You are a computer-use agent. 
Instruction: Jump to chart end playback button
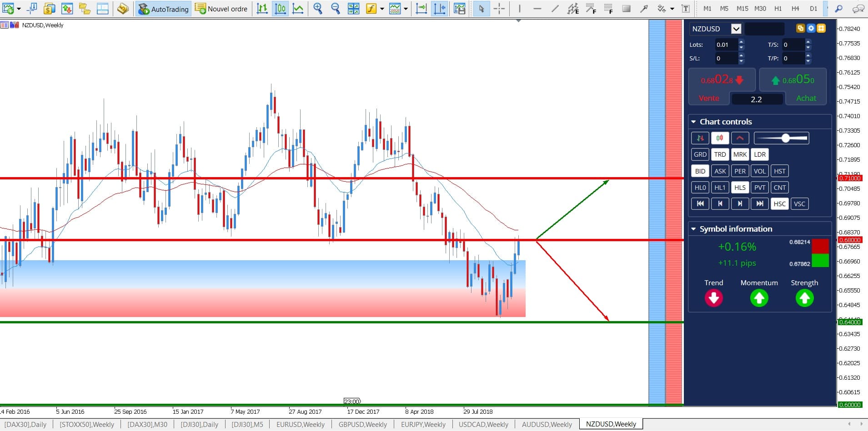[760, 204]
